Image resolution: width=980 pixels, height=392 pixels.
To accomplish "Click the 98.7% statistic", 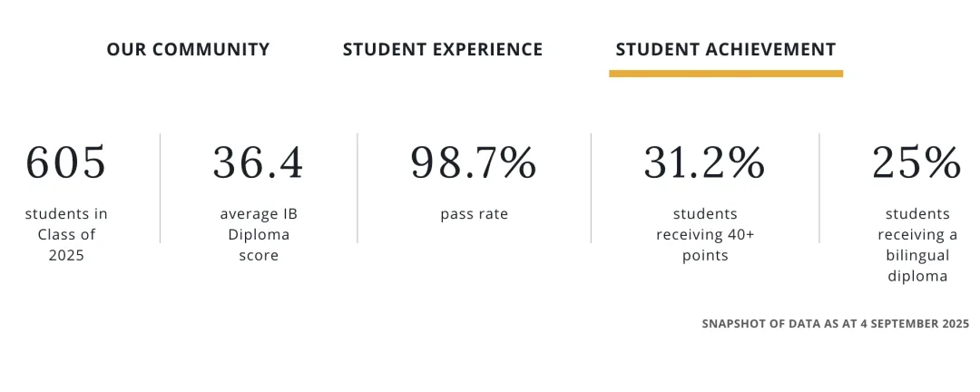I will pyautogui.click(x=474, y=163).
